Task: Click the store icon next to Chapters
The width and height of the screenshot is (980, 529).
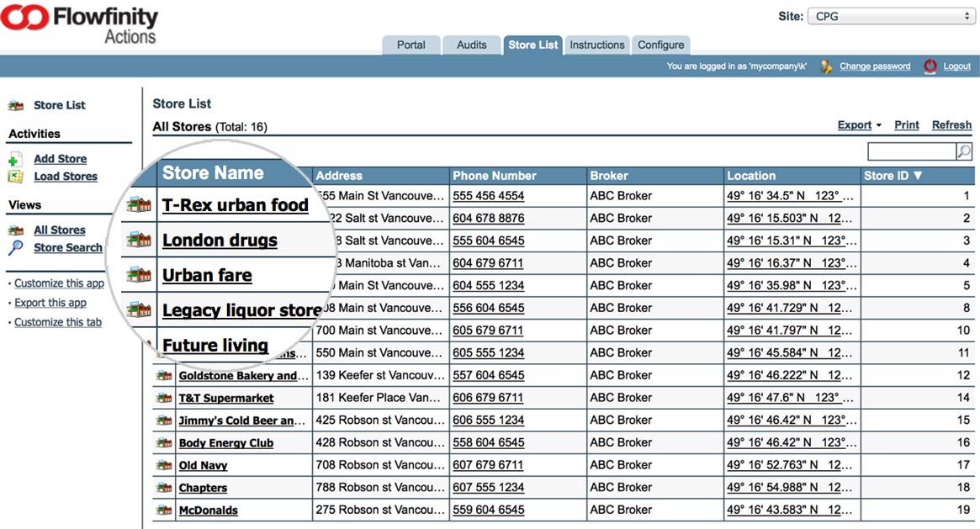Action: [x=164, y=488]
